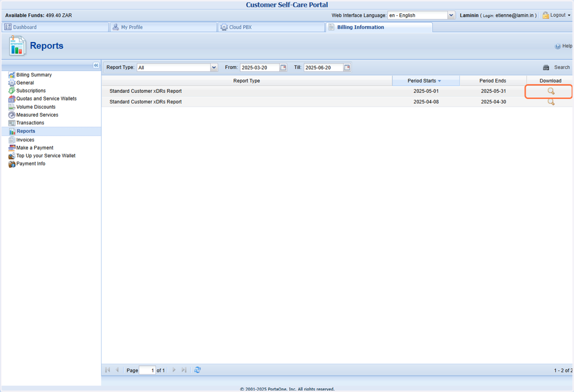The image size is (574, 392).
Task: Click the Period Starts cell 2025-04-08
Action: coord(426,102)
